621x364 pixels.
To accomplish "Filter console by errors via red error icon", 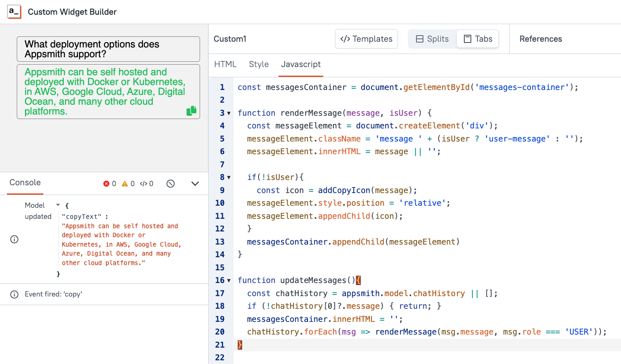I will [x=106, y=183].
